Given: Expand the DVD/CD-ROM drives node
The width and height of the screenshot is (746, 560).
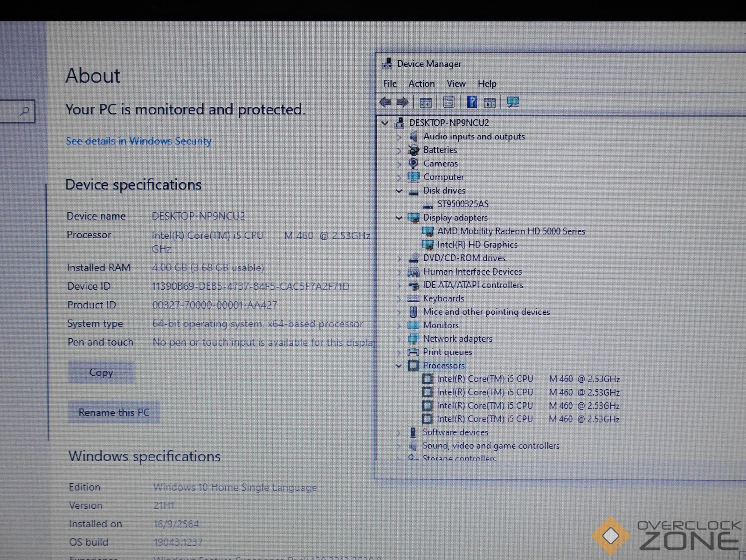Looking at the screenshot, I should click(x=399, y=258).
